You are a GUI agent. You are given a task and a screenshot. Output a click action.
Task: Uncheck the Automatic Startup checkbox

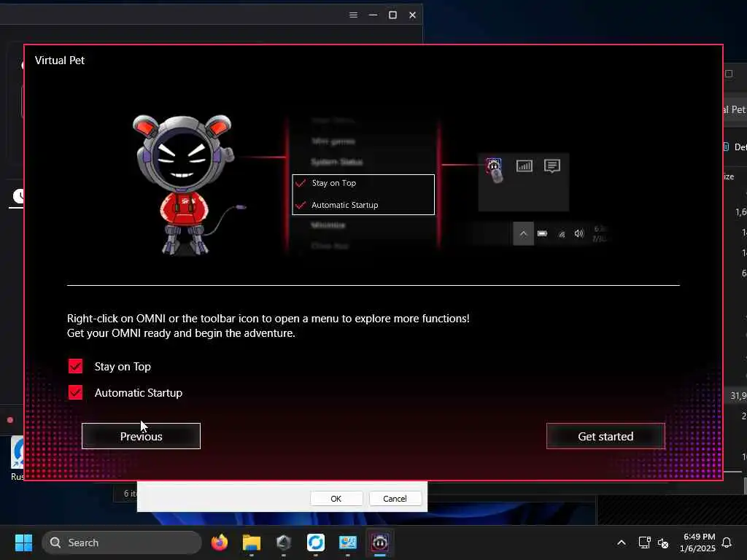(75, 392)
